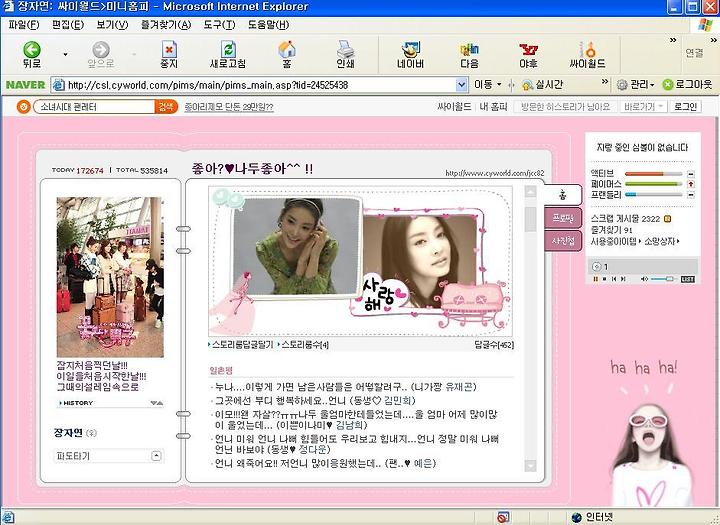Expand IE toolbar overflow chevron

(673, 40)
